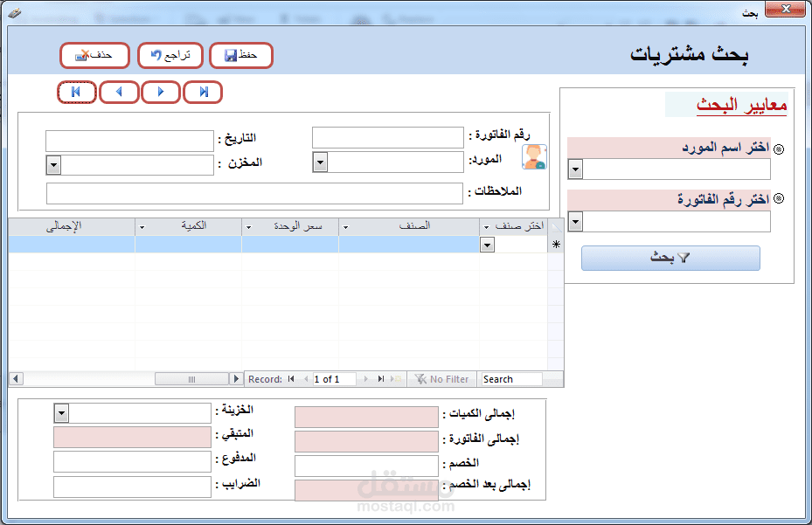812x525 pixels.
Task: Open the المورد combo box dropdown
Action: pyautogui.click(x=319, y=162)
